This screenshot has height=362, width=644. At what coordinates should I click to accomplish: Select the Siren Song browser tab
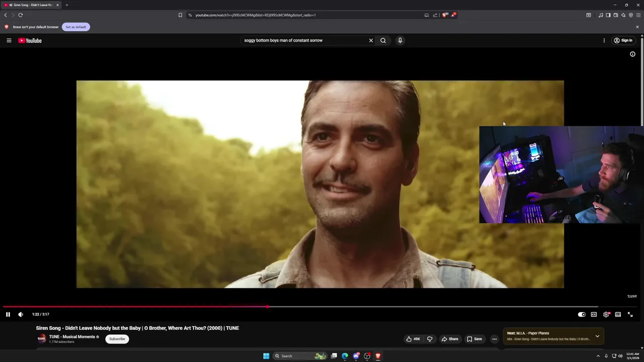click(31, 5)
